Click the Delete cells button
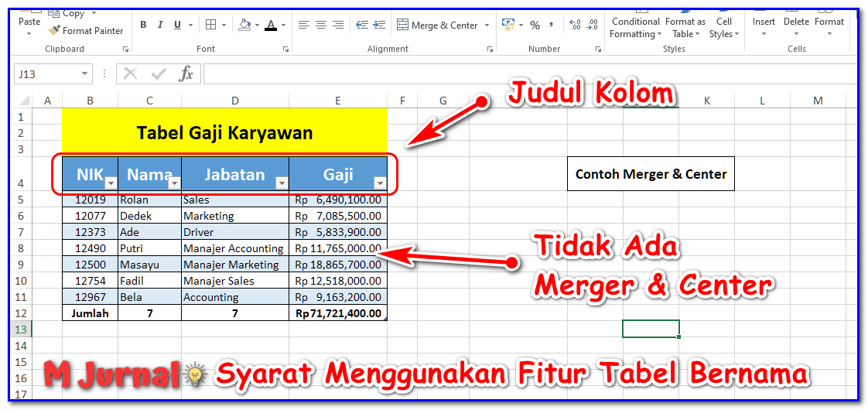Image resolution: width=868 pixels, height=410 pixels. pyautogui.click(x=797, y=23)
